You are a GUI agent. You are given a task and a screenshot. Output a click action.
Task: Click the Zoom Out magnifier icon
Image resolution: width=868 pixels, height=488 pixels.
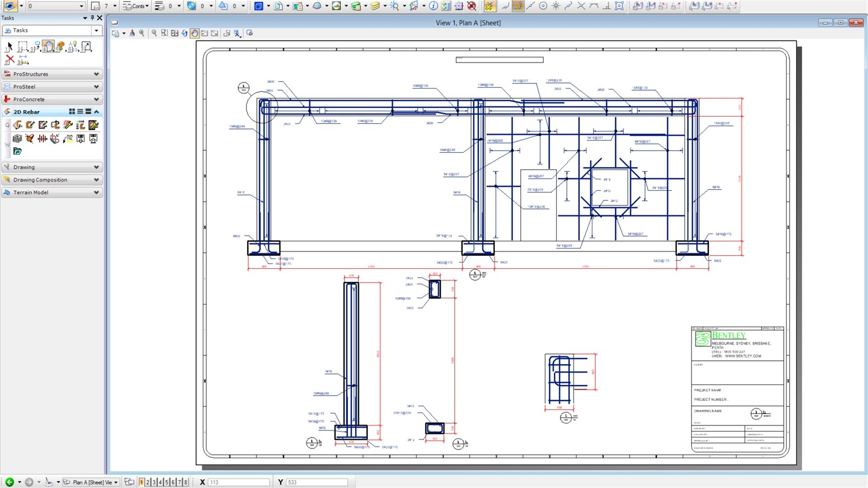tap(154, 33)
